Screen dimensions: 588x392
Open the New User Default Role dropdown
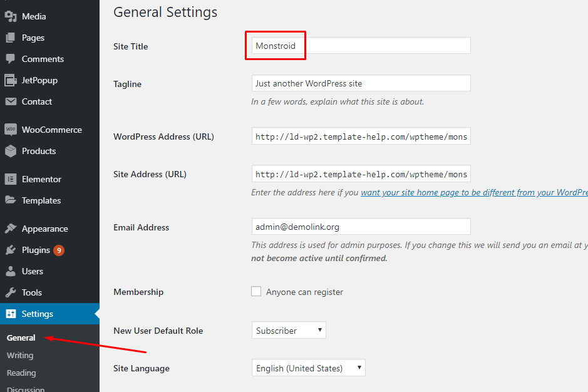coord(289,330)
